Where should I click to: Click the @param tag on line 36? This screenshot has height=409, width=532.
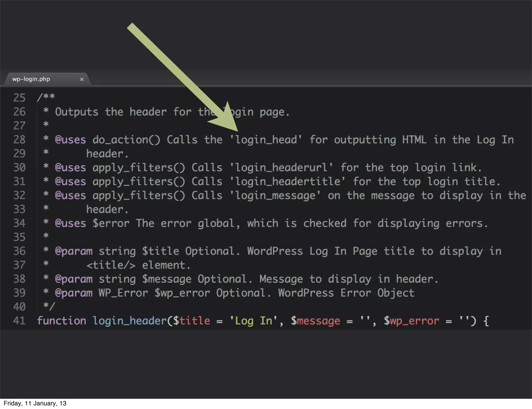point(74,251)
